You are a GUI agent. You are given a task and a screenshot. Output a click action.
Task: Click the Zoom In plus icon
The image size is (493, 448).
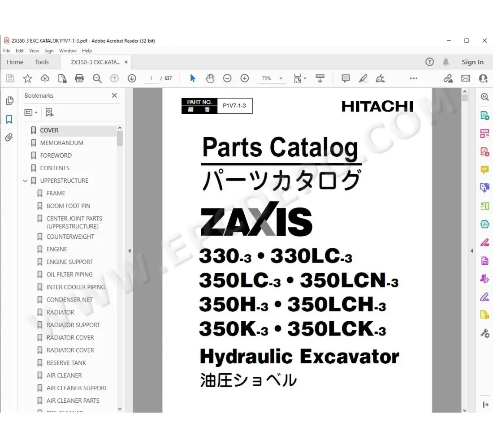tap(245, 78)
